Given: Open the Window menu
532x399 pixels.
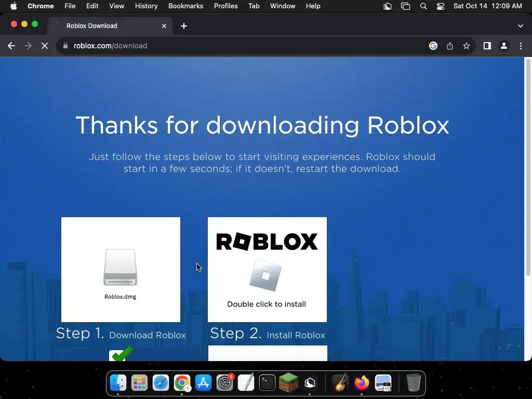Looking at the screenshot, I should click(x=283, y=6).
